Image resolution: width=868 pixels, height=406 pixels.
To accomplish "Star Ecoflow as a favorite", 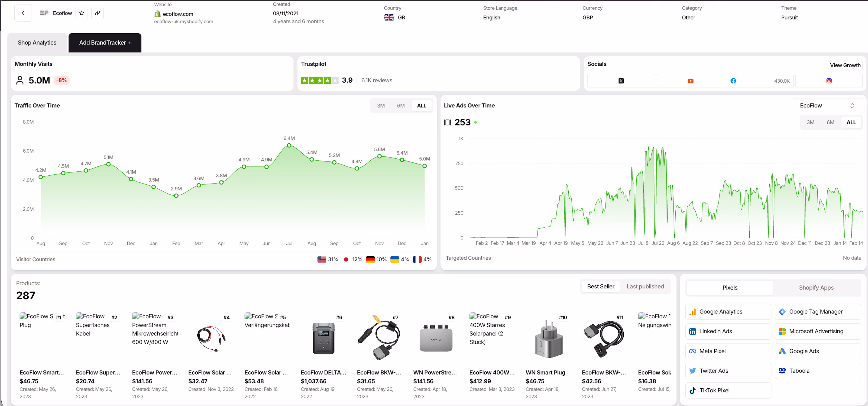I will click(81, 13).
